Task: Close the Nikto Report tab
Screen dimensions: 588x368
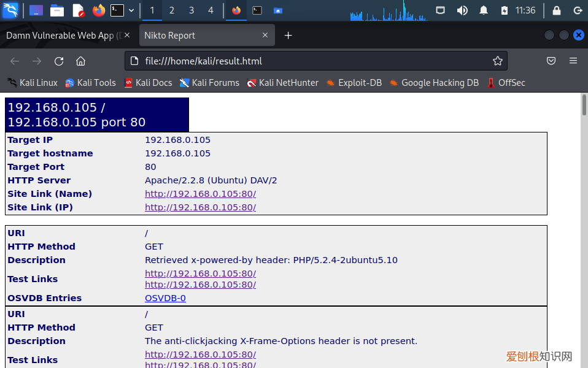Action: point(266,36)
